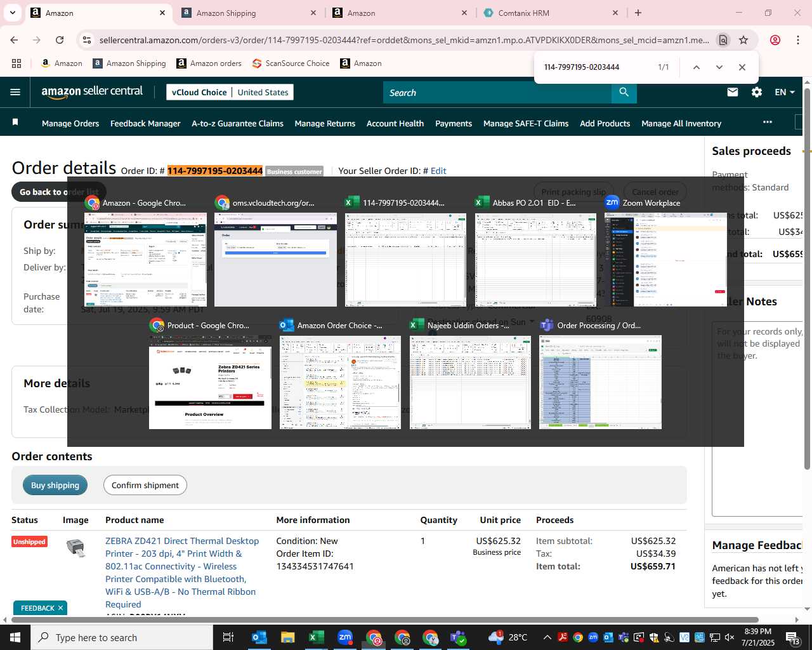This screenshot has width=812, height=650.
Task: Open Manage All Inventory
Action: [x=681, y=123]
